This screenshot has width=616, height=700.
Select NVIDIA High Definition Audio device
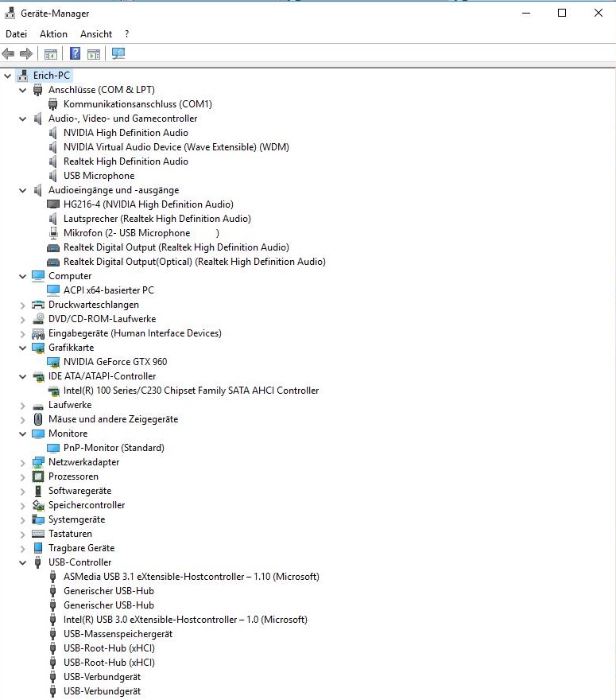[126, 133]
